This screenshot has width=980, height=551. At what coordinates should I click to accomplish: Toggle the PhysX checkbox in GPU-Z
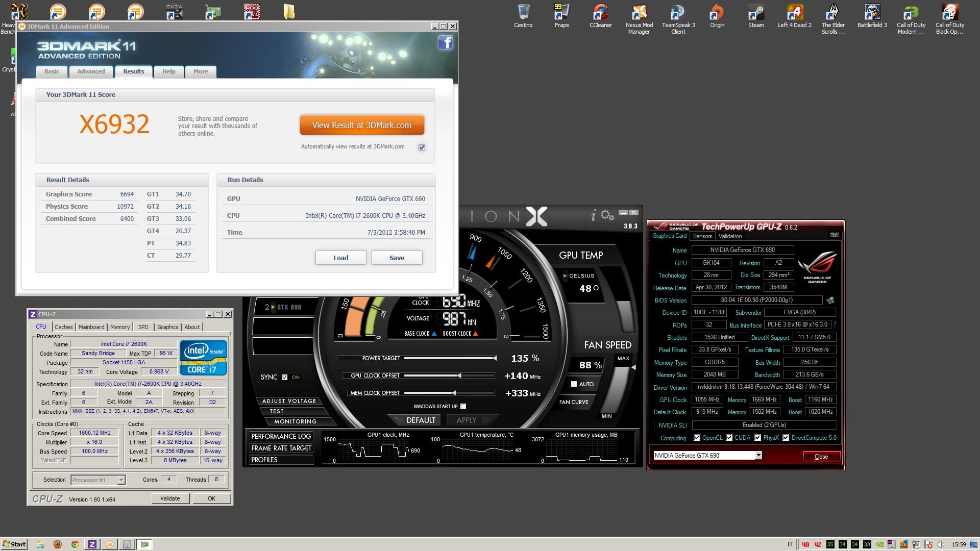pos(757,438)
